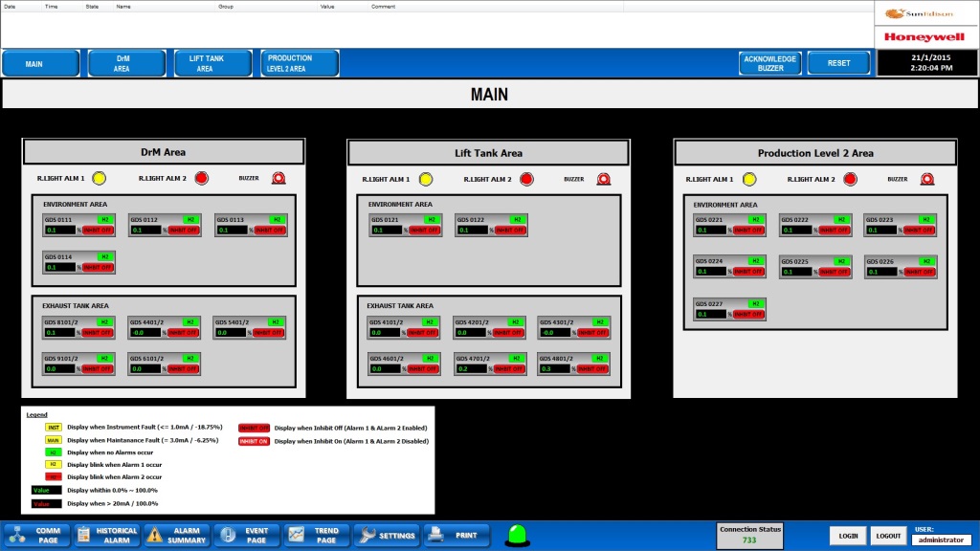Click the green beacon status light
The image size is (980, 551).
[x=518, y=536]
